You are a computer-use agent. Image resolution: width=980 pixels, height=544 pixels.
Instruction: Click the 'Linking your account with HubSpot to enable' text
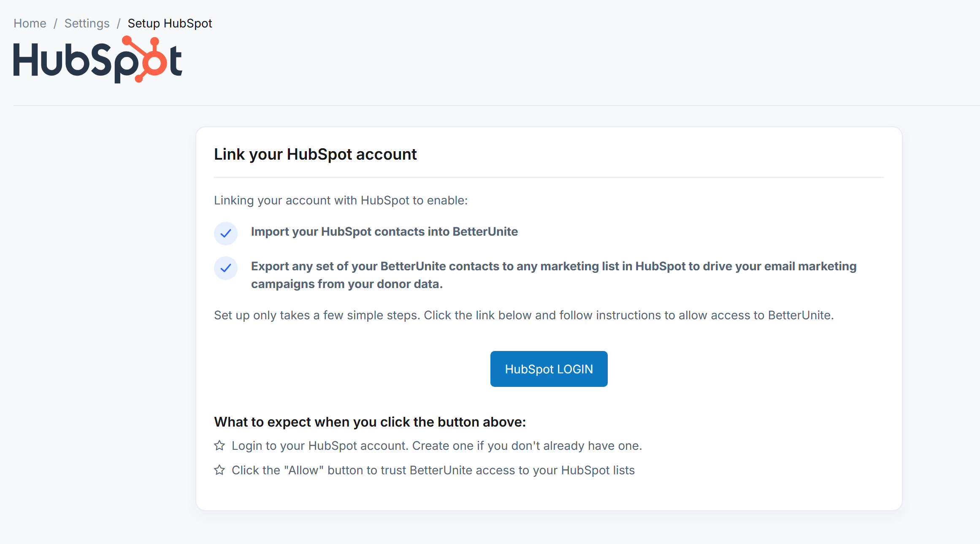[x=341, y=200]
